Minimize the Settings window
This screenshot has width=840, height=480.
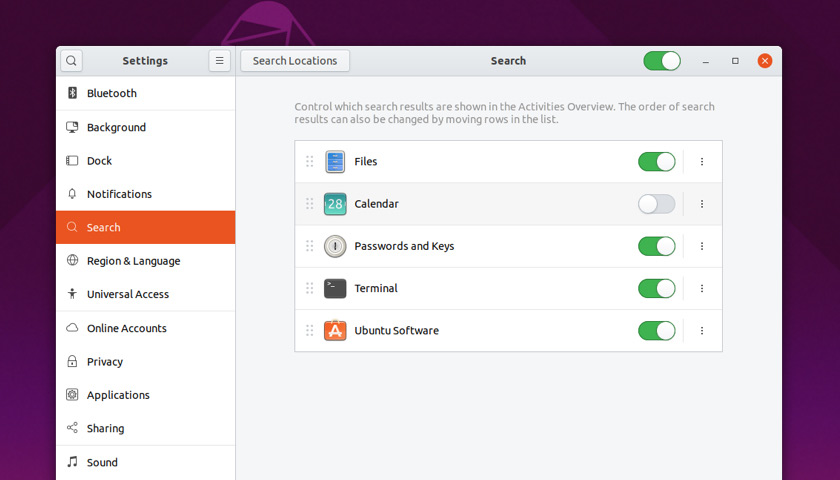tap(706, 61)
